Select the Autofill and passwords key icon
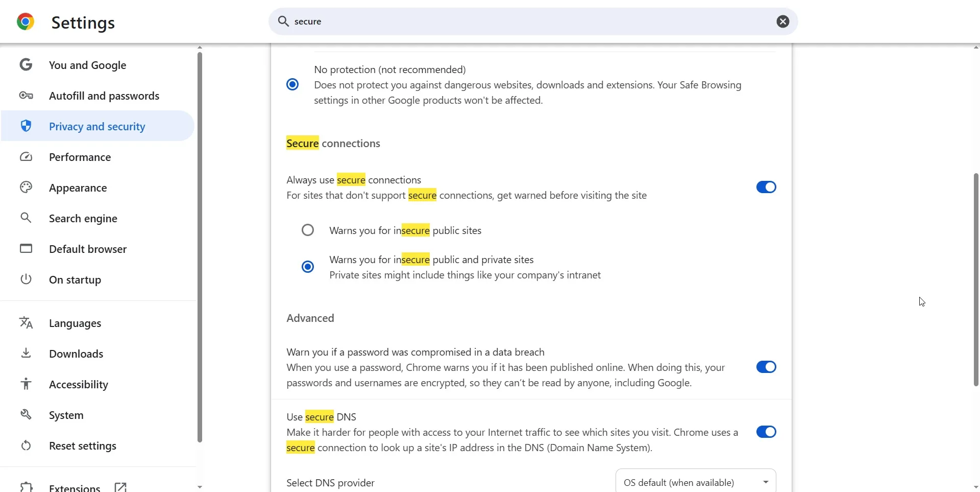 pyautogui.click(x=26, y=96)
